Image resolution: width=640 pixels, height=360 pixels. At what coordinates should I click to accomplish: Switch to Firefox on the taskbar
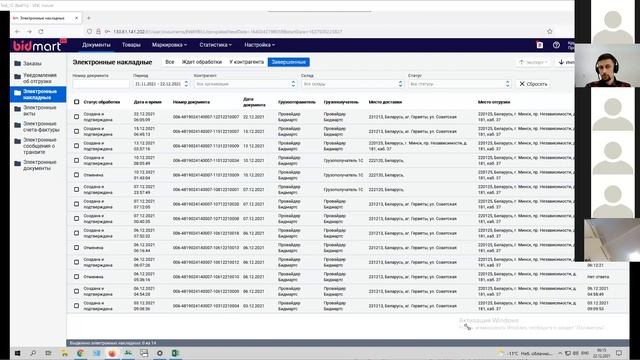pos(112,353)
